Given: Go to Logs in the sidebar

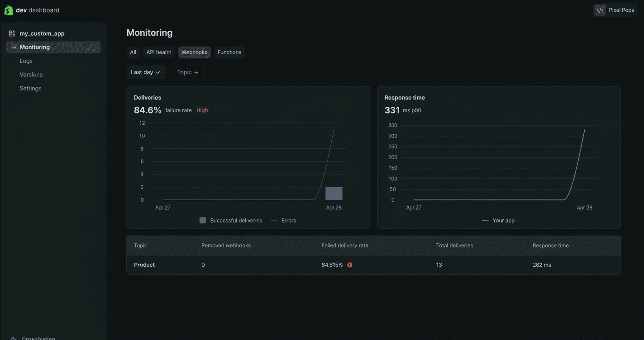Looking at the screenshot, I should 26,61.
